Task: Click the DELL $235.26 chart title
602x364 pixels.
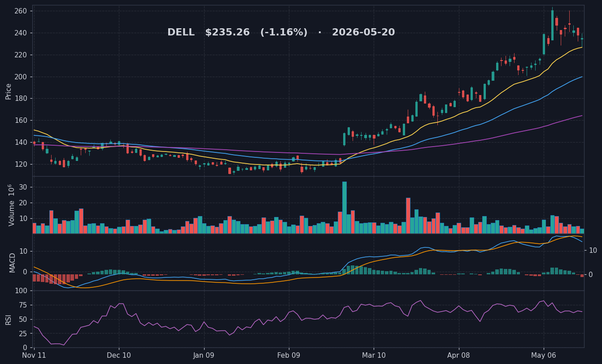Action: [x=281, y=33]
